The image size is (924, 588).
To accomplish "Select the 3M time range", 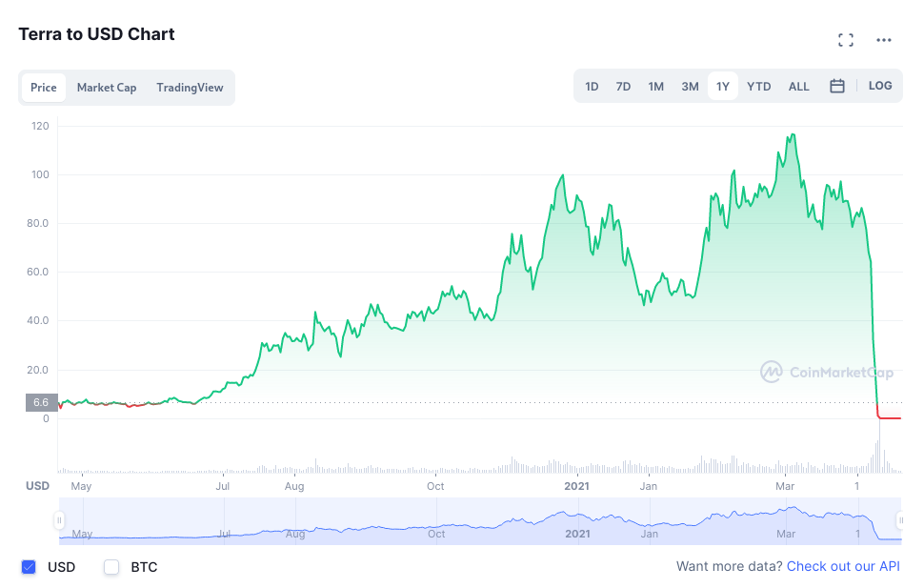I will click(690, 87).
